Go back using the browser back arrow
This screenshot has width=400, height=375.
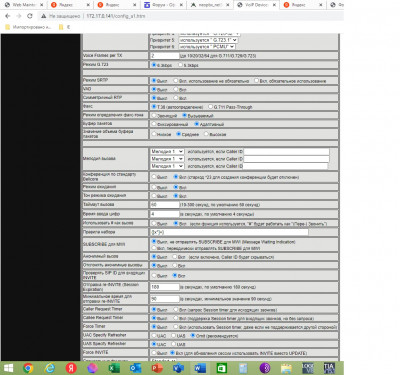pos(8,16)
